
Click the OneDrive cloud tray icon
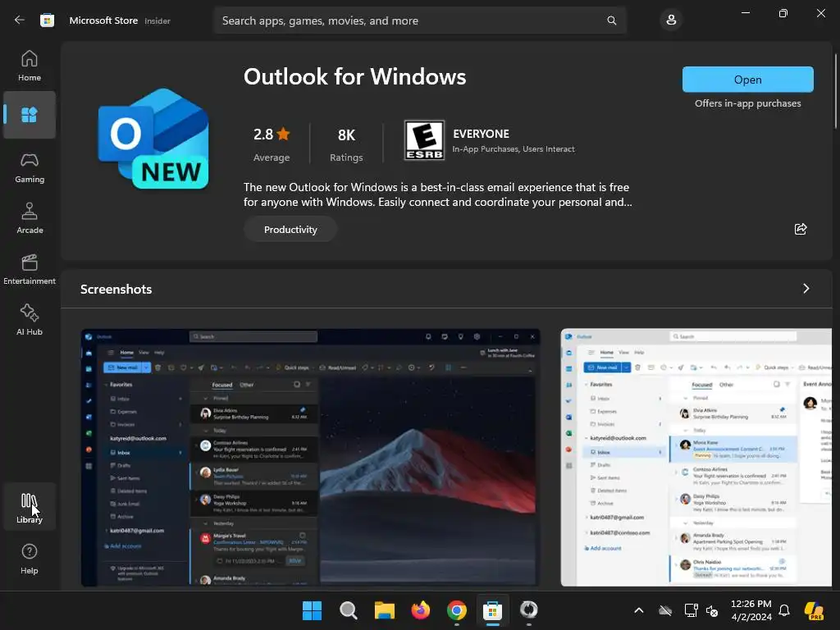pos(665,610)
